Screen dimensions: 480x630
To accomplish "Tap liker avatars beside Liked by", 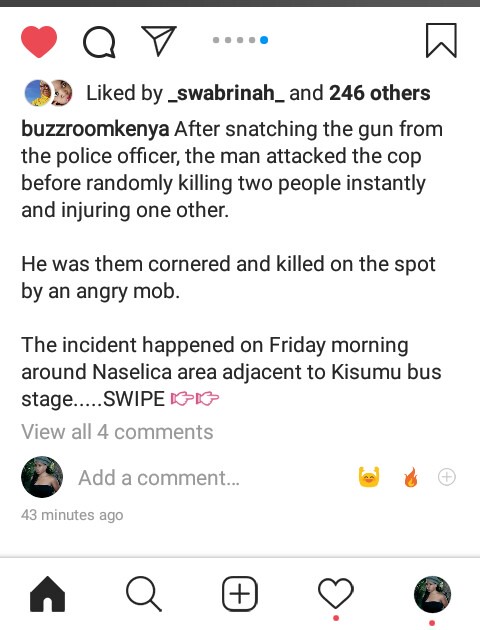I will click(x=49, y=93).
